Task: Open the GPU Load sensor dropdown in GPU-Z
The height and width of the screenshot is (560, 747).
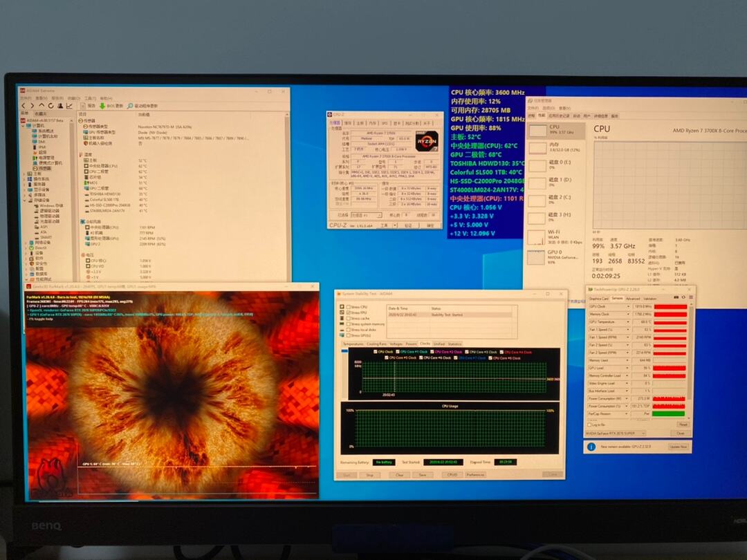Action: pos(628,368)
